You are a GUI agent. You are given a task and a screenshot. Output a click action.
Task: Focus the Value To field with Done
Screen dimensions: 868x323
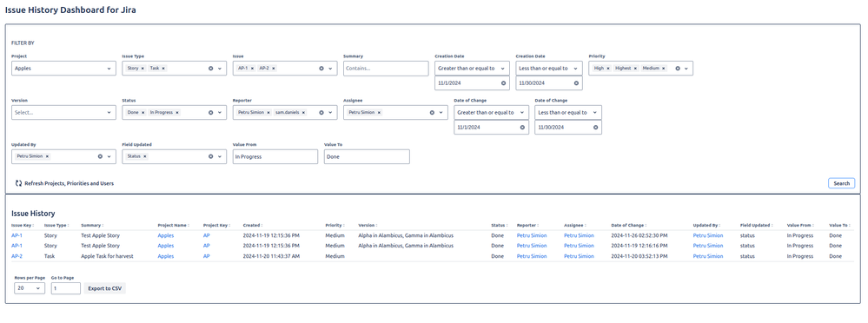(367, 156)
